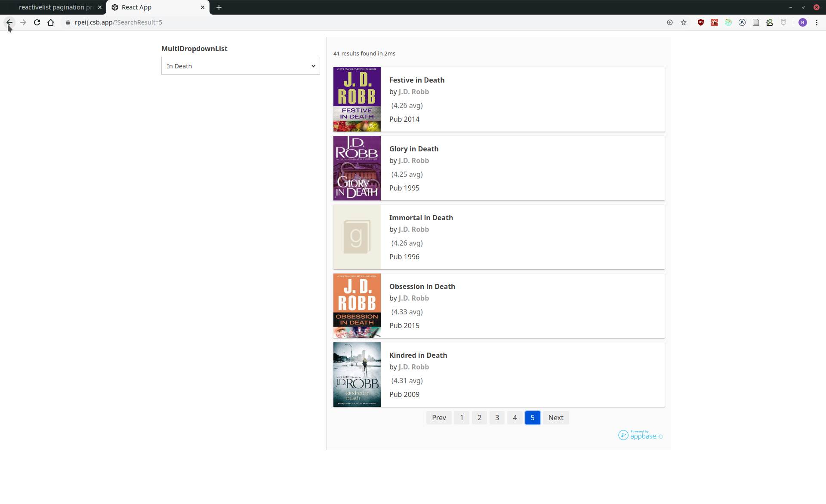
Task: Click the 4.25 avg rating text
Action: point(407,174)
